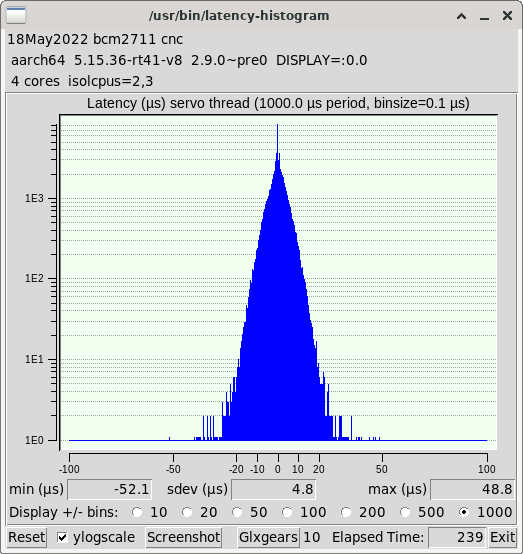This screenshot has width=523, height=554.
Task: Select the 1000 bins radio button
Action: coord(464,512)
